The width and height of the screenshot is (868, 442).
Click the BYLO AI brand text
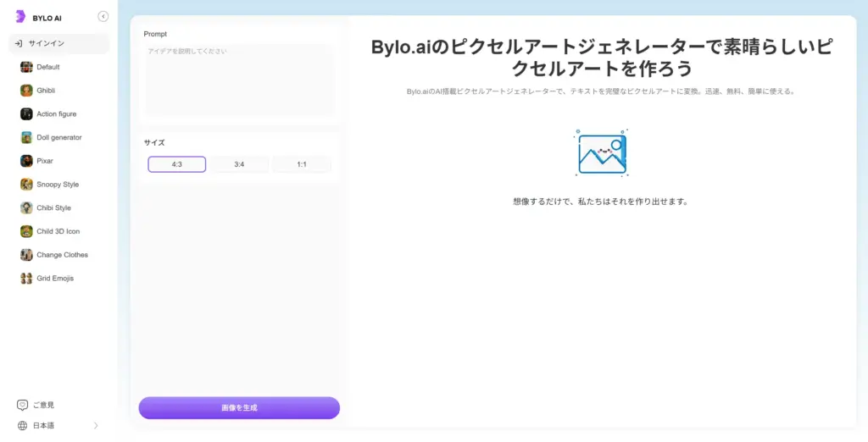point(47,18)
